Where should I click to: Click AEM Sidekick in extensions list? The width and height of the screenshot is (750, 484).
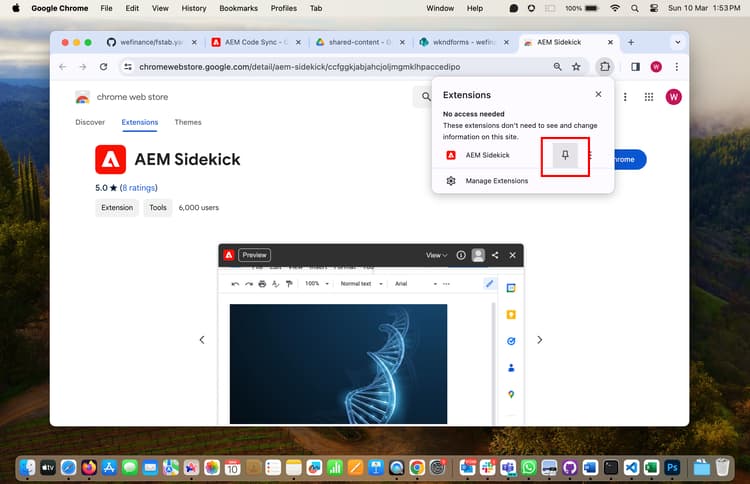tap(487, 155)
